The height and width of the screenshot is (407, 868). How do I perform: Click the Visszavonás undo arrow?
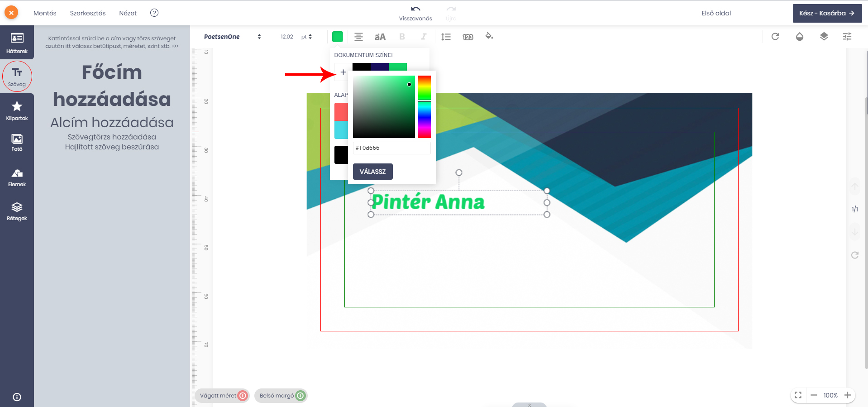[415, 10]
